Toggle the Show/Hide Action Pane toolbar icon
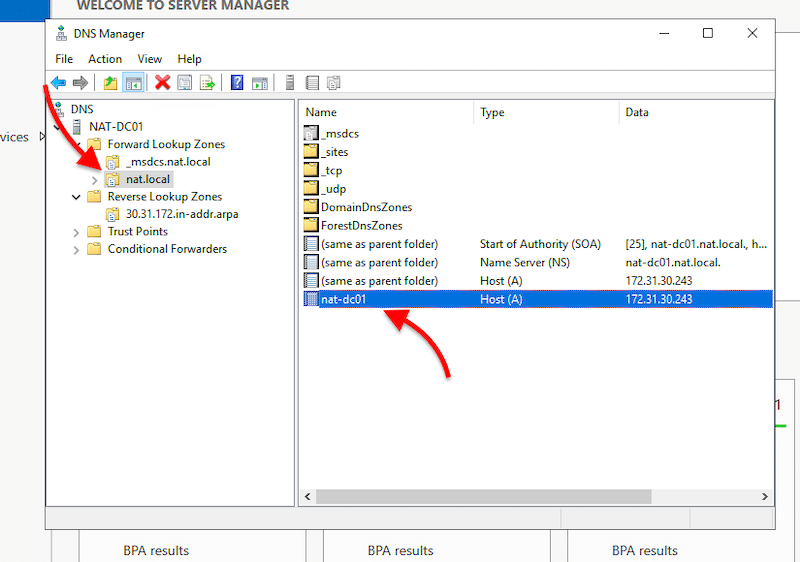800x562 pixels. click(x=260, y=83)
